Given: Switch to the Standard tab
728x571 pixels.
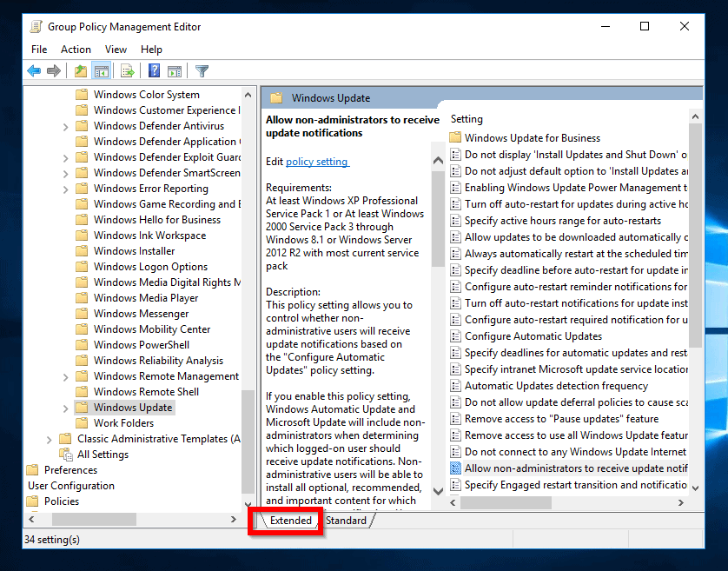Looking at the screenshot, I should [346, 521].
